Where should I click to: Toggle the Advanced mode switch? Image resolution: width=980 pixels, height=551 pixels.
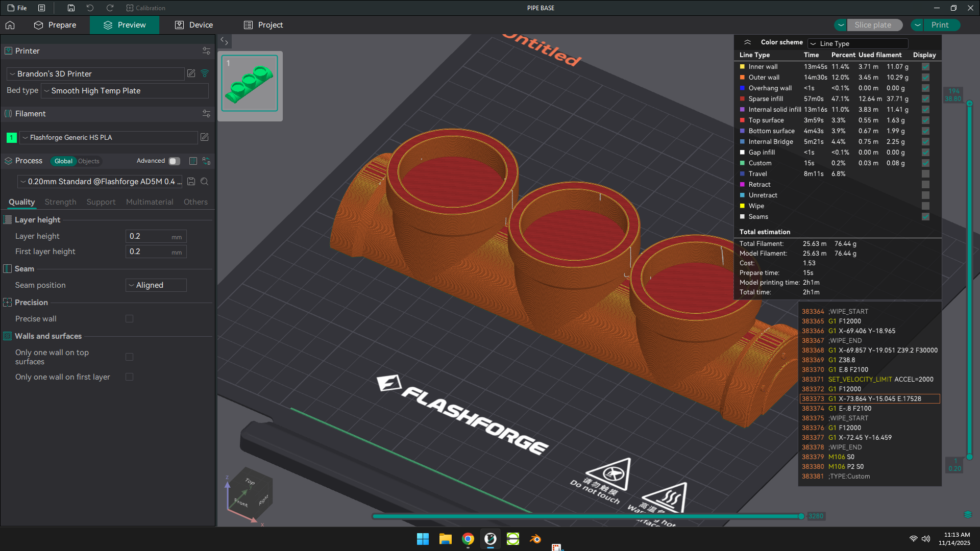[x=175, y=161]
